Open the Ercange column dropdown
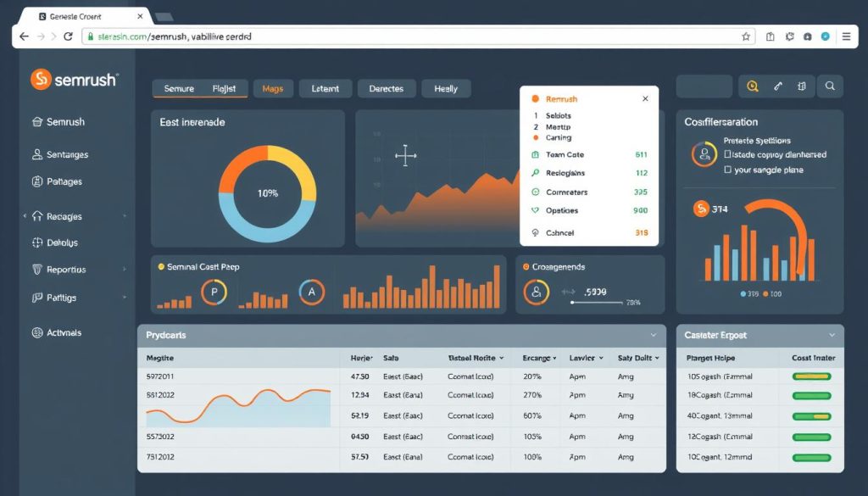 tap(555, 359)
